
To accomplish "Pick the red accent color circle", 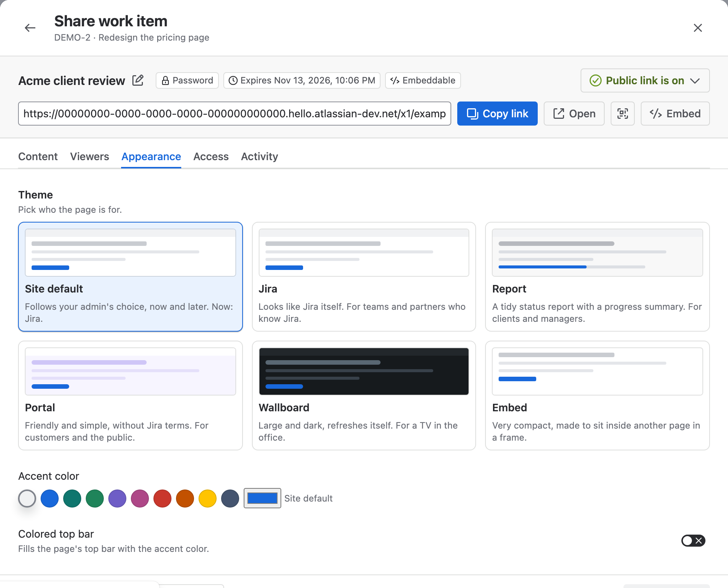I will 162,499.
